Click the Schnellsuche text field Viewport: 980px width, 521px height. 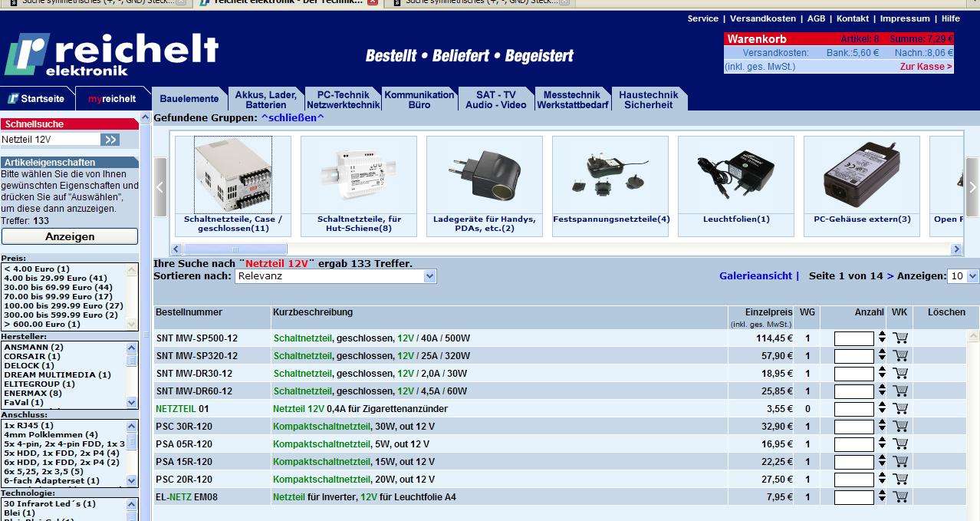pyautogui.click(x=51, y=140)
